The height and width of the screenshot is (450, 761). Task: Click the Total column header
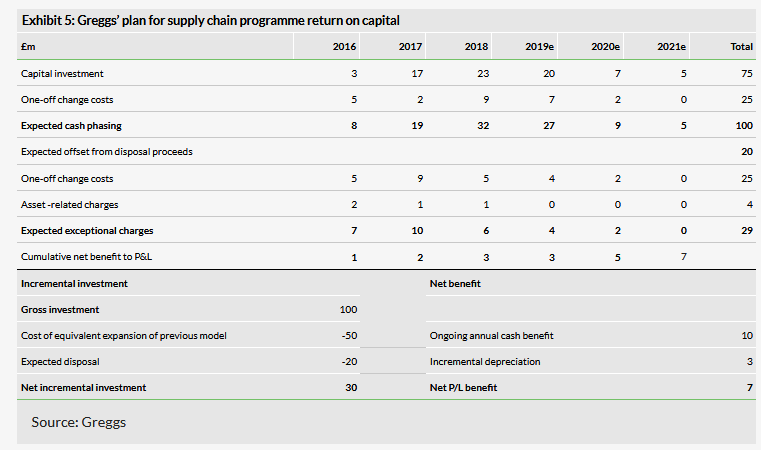tap(742, 47)
